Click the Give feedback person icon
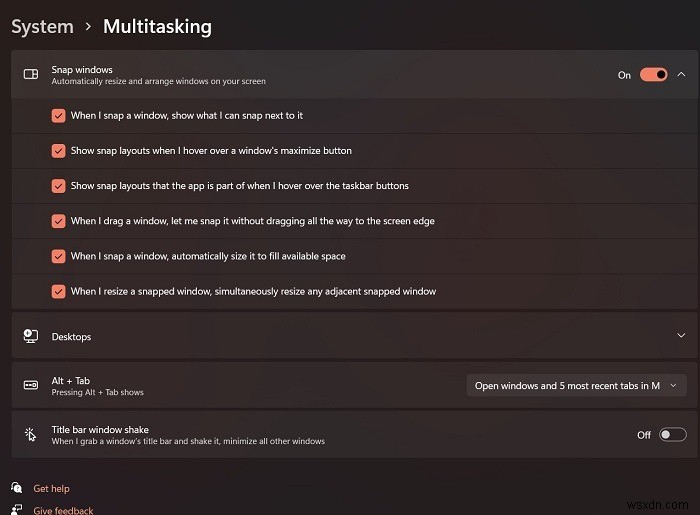Image resolution: width=700 pixels, height=515 pixels. click(x=17, y=510)
